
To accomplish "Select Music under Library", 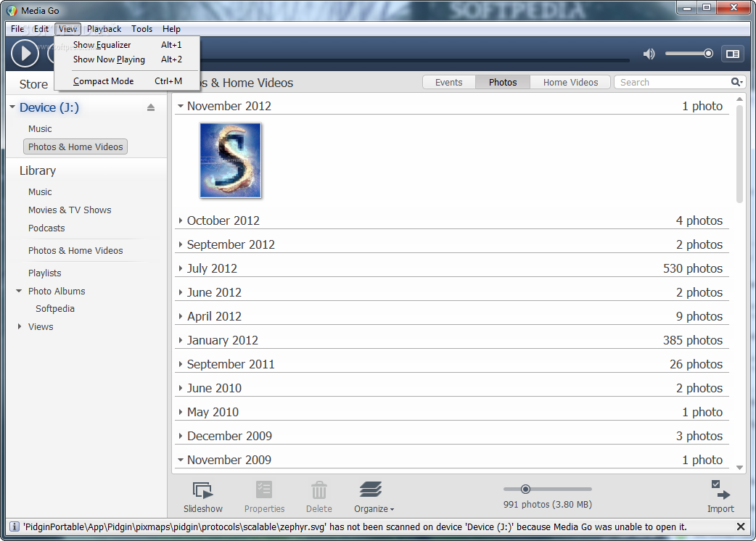I will [x=40, y=191].
